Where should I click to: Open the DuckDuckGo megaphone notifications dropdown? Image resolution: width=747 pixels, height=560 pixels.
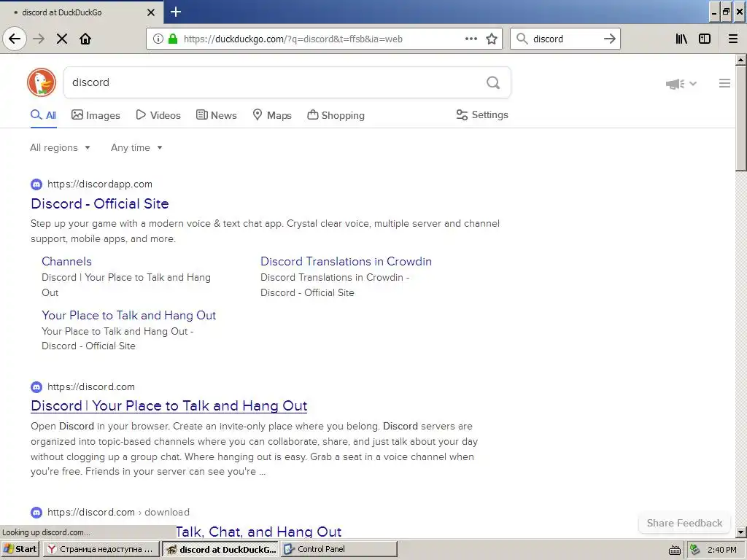point(681,84)
